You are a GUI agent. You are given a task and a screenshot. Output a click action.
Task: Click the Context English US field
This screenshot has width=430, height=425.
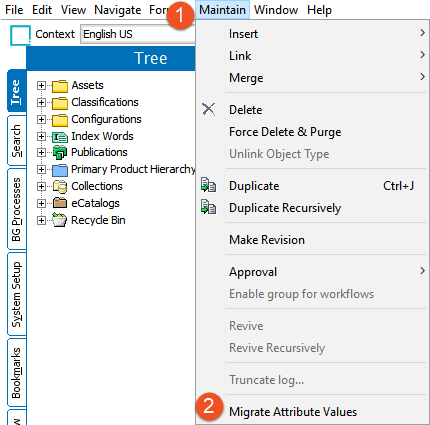138,34
